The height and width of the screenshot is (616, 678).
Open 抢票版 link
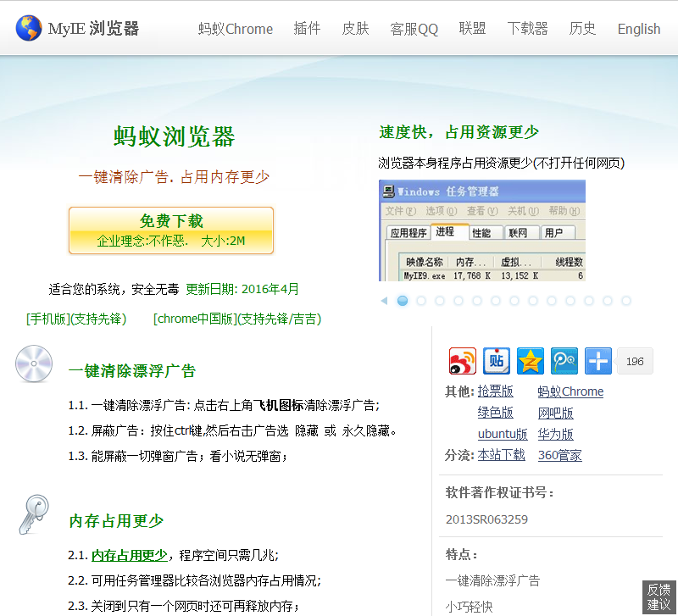click(496, 391)
